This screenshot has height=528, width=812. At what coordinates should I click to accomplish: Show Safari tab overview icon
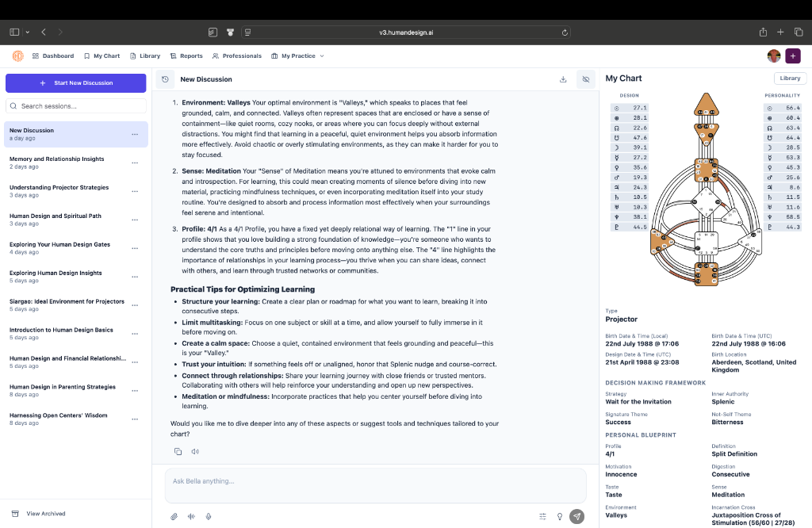(x=799, y=32)
